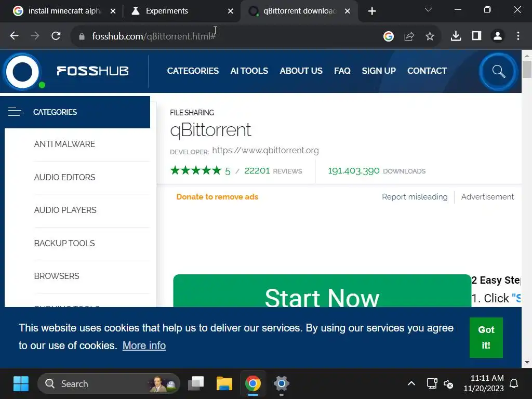The width and height of the screenshot is (532, 399).
Task: Click the FILE SHARING category label
Action: point(192,113)
